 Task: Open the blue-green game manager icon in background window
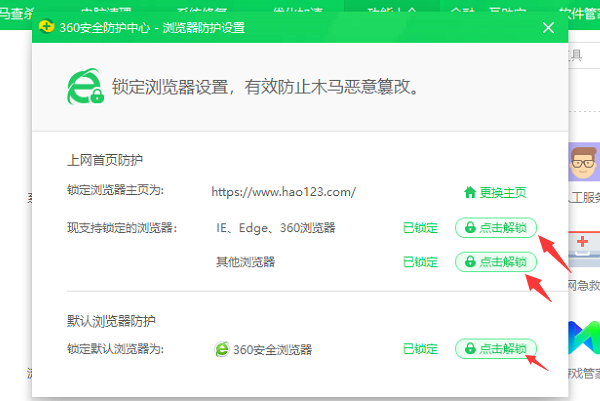(584, 337)
